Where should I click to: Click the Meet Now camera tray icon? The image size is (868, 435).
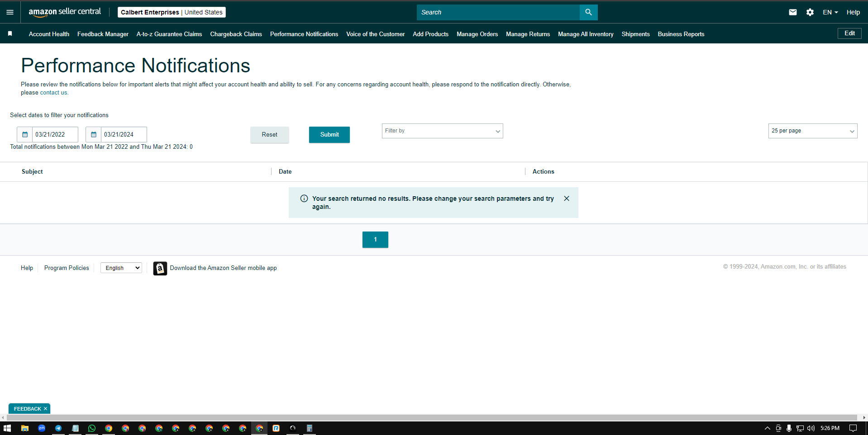[x=778, y=428]
